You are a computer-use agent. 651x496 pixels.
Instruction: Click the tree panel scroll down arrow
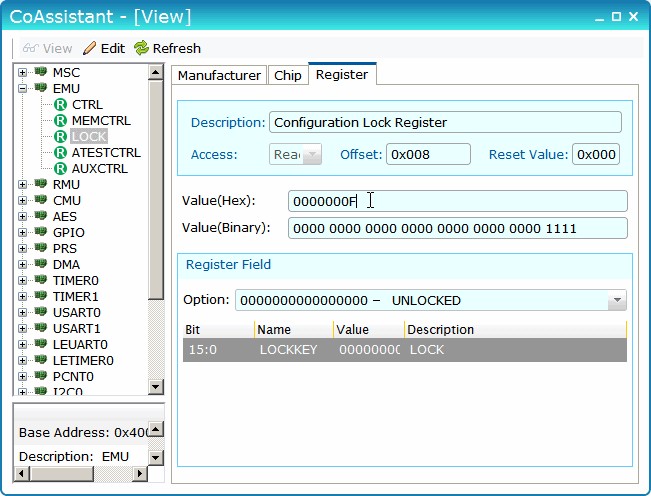click(x=155, y=387)
